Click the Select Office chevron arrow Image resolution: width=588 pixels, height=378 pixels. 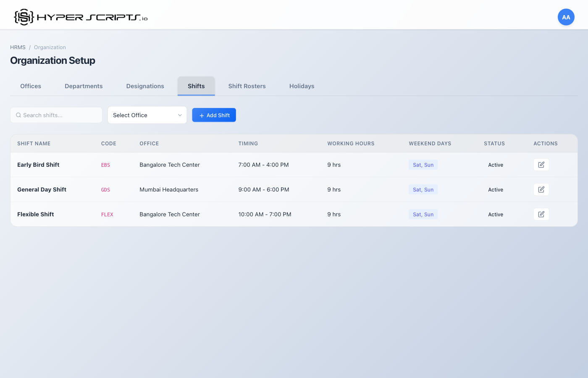pos(180,115)
